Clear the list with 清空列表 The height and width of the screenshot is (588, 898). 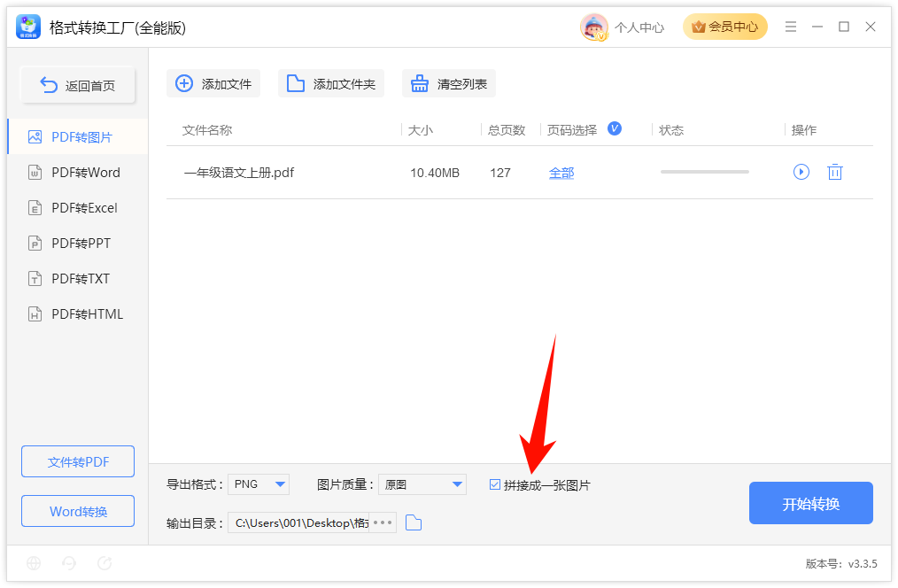pyautogui.click(x=448, y=83)
